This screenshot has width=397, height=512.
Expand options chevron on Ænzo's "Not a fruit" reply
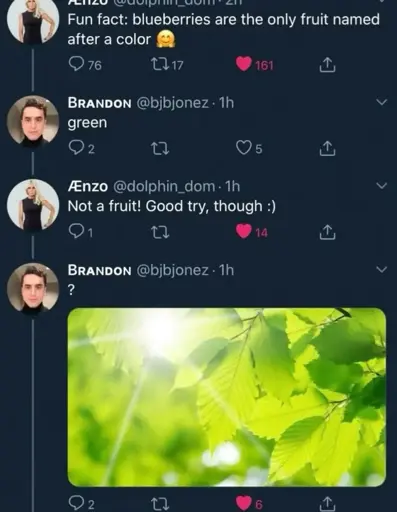click(382, 185)
